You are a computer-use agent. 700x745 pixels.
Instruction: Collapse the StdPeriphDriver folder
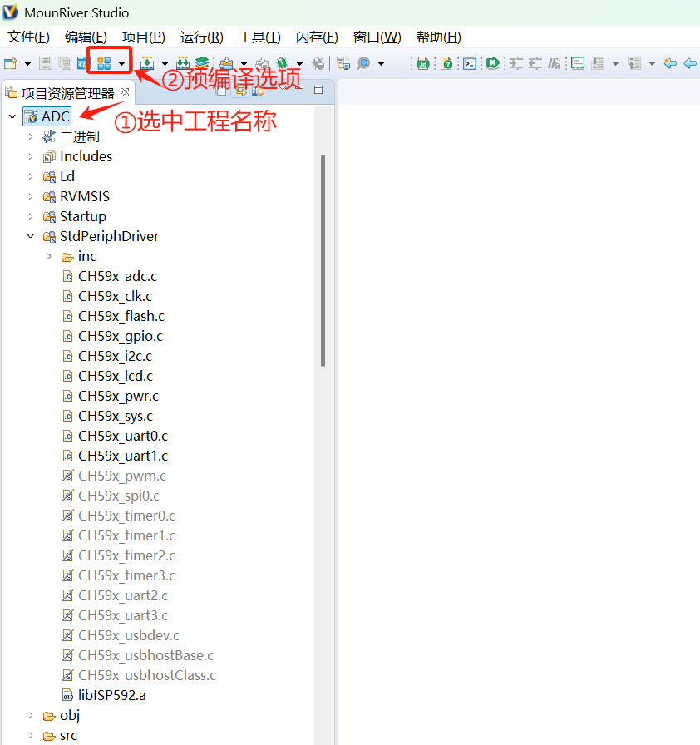[x=31, y=236]
